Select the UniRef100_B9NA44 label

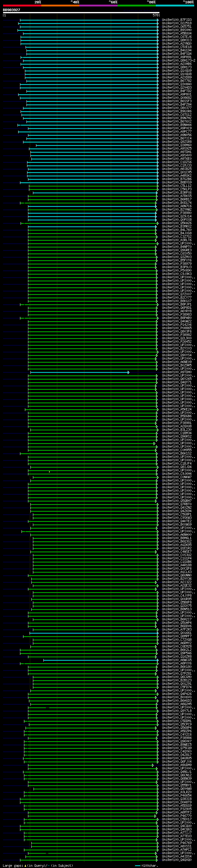[177, 125]
